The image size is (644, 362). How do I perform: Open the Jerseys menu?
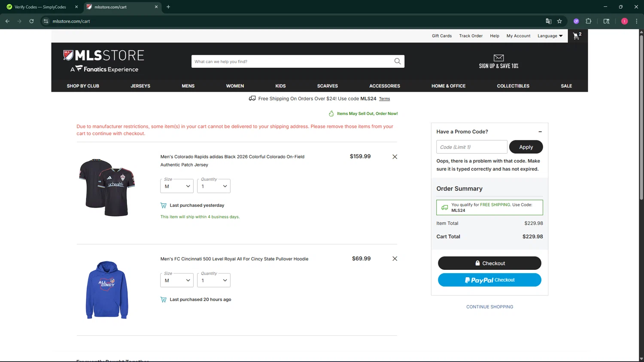140,86
